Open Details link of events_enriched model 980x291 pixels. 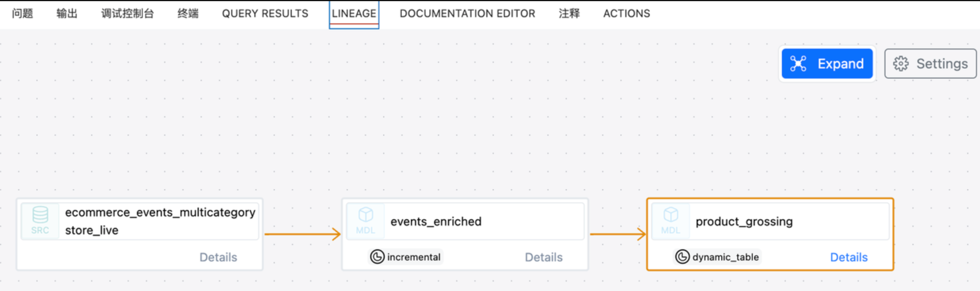(543, 257)
